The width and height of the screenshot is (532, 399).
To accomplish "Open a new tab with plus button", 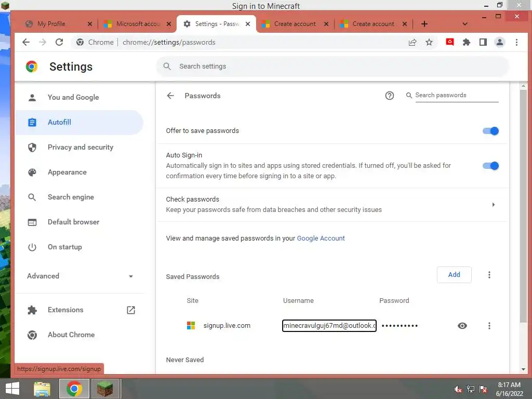I will (x=424, y=24).
